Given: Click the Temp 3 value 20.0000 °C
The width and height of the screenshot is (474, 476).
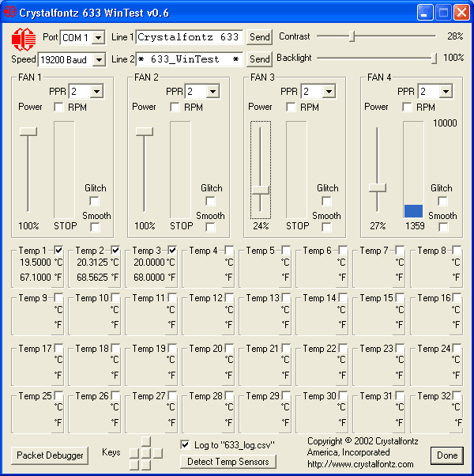Looking at the screenshot, I should tap(154, 263).
